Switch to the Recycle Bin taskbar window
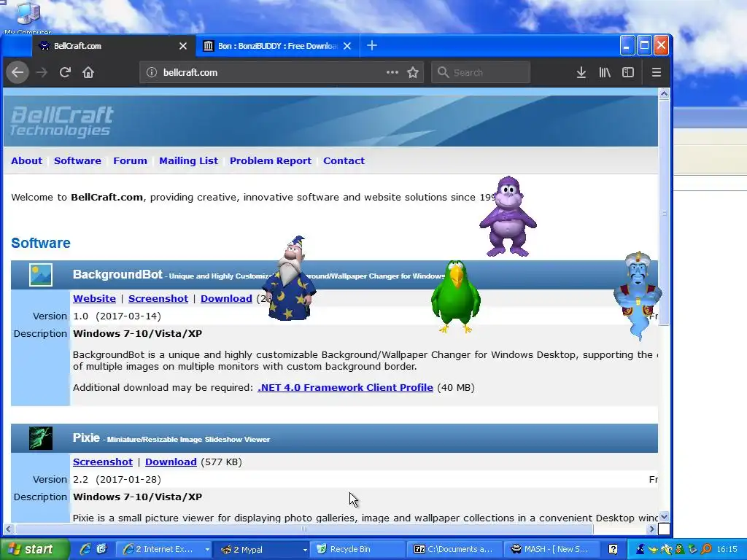Image resolution: width=747 pixels, height=560 pixels. pos(357,549)
